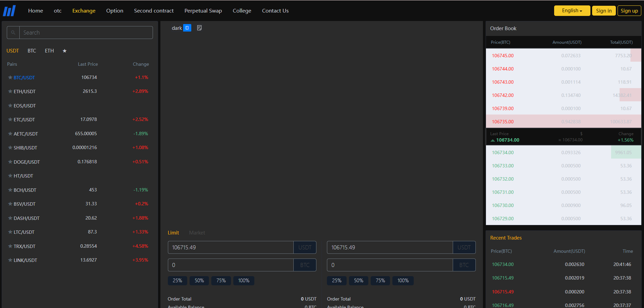644x308 pixels.
Task: Favorite the LINK/USDT pair star
Action: coord(10,260)
